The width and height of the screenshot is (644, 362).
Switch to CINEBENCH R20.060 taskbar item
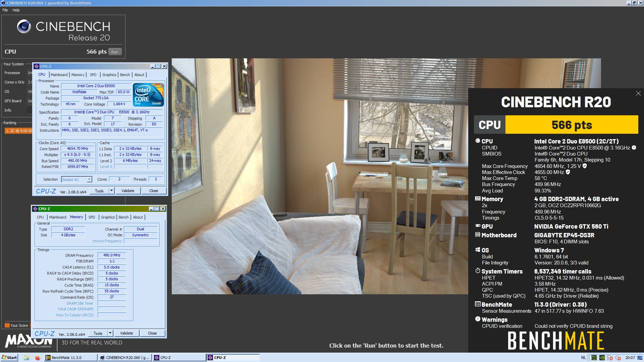125,358
